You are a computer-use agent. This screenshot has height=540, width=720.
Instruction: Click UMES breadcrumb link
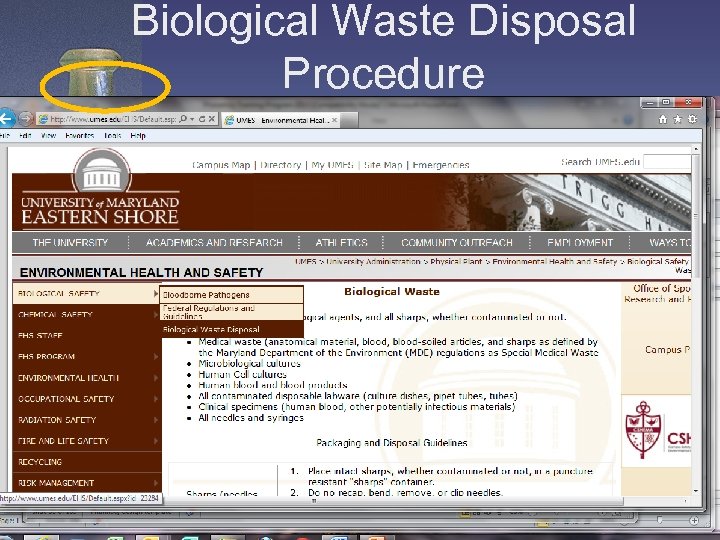[305, 261]
